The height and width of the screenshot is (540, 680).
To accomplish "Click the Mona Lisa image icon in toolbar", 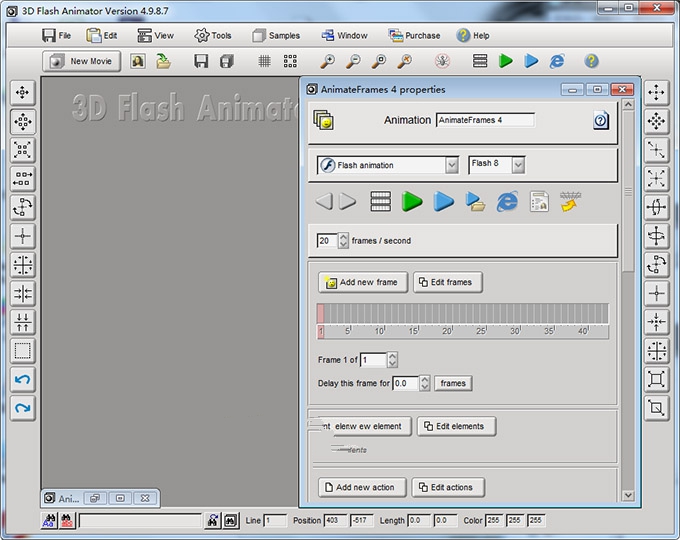I will coord(138,61).
